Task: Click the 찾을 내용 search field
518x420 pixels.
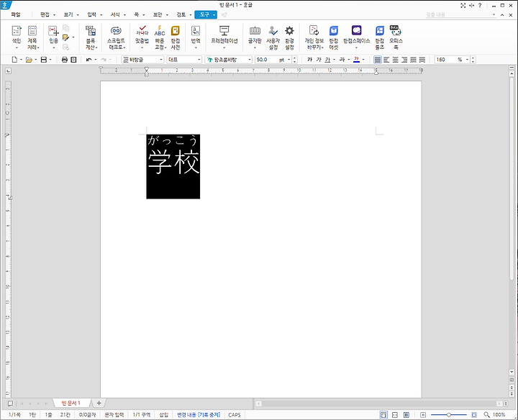Action: pos(458,15)
